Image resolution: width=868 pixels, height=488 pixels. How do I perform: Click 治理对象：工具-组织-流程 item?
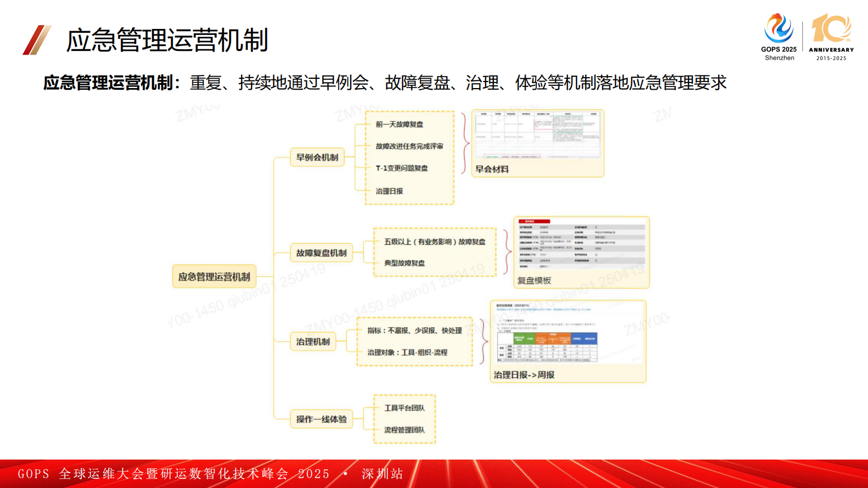pos(407,352)
